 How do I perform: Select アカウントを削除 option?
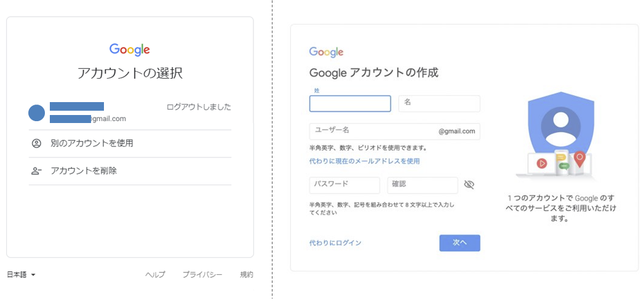pyautogui.click(x=130, y=171)
